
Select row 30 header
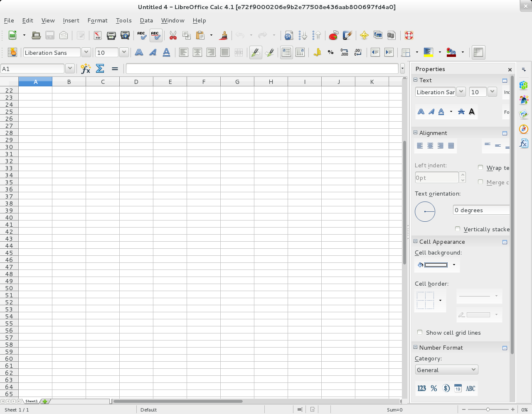tap(9, 147)
